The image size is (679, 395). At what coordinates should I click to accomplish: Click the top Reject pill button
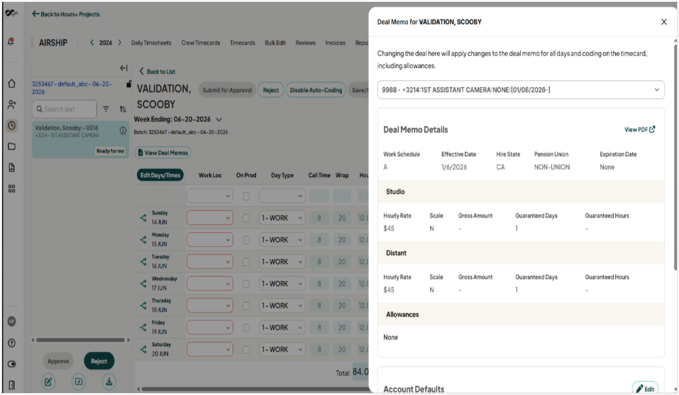click(x=271, y=90)
